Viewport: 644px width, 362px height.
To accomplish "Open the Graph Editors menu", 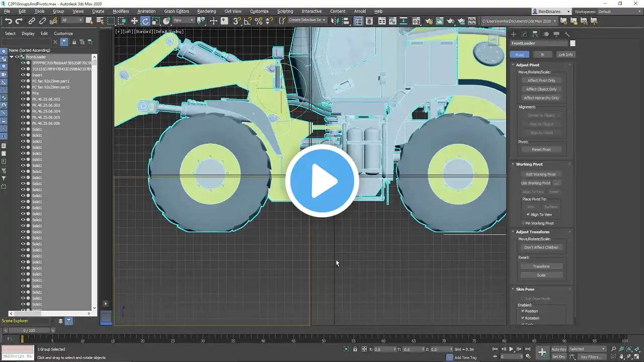I will pyautogui.click(x=176, y=11).
